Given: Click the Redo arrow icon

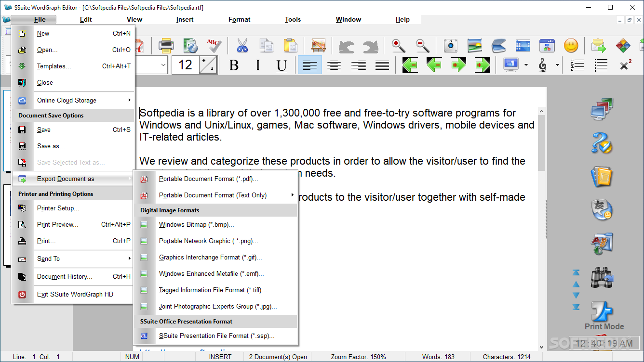Looking at the screenshot, I should (370, 46).
